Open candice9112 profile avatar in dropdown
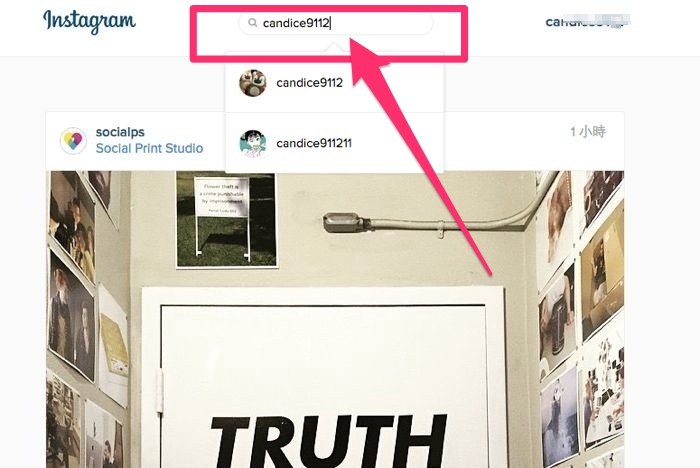 253,83
